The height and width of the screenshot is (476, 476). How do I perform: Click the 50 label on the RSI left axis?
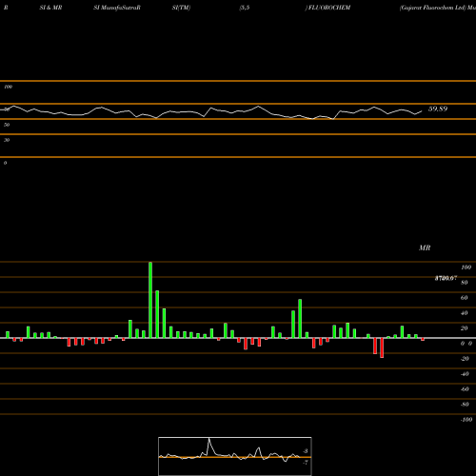[x=7, y=125]
